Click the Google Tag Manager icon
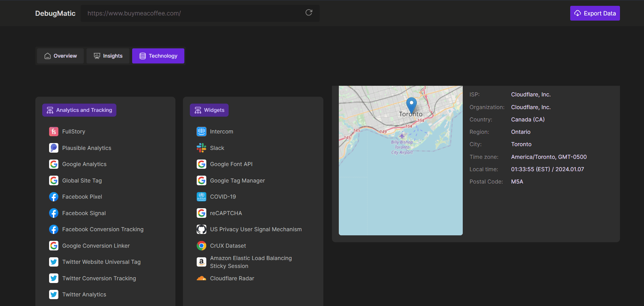This screenshot has height=306, width=644. tap(202, 180)
